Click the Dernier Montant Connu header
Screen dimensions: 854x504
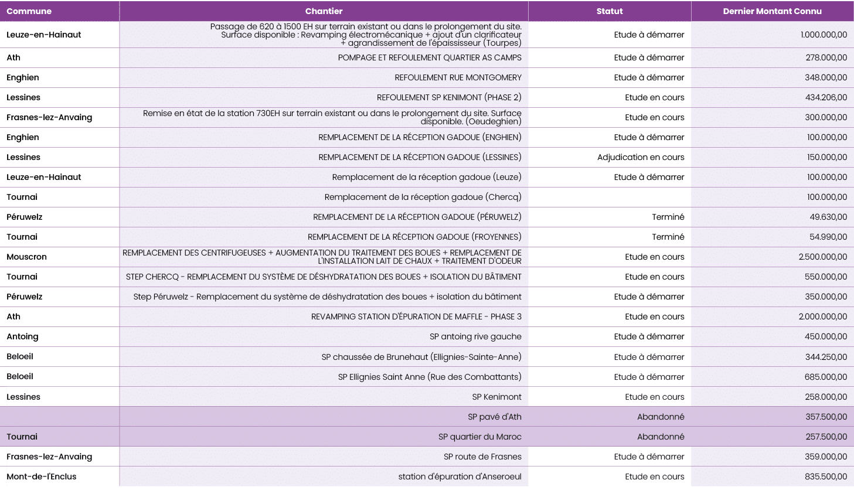pyautogui.click(x=772, y=11)
